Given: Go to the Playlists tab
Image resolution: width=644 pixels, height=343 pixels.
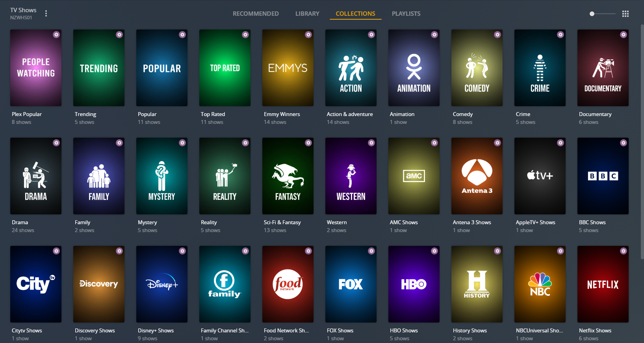Looking at the screenshot, I should [x=406, y=14].
